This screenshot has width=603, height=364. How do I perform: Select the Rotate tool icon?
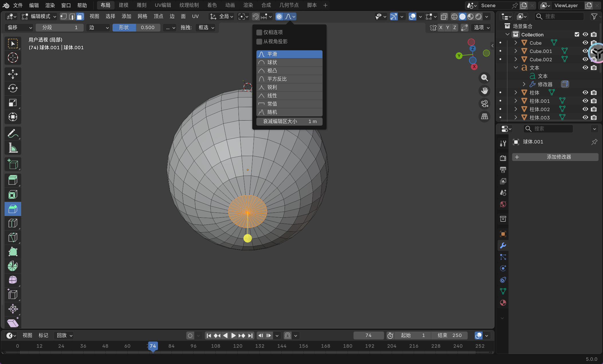(13, 88)
